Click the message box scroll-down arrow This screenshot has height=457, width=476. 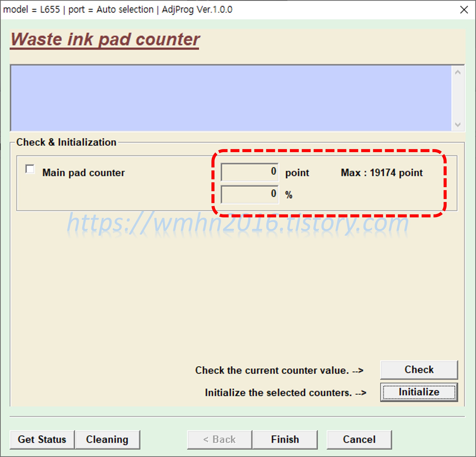(x=458, y=125)
